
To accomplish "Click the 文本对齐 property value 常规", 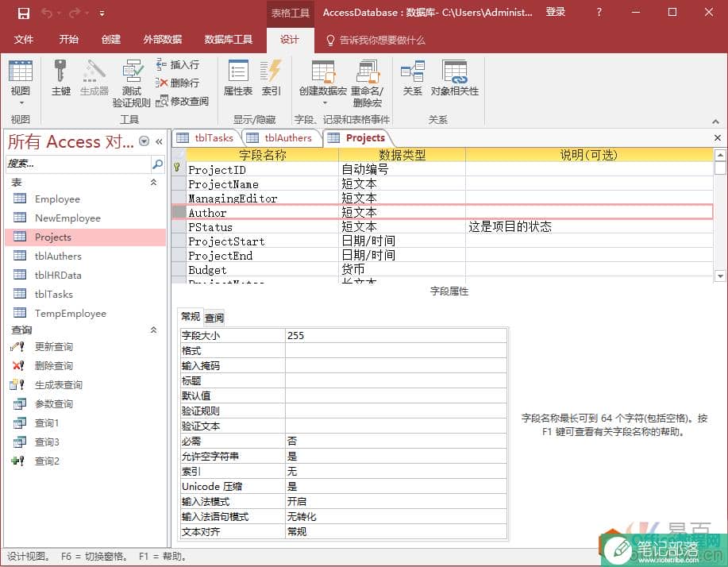I will click(396, 532).
